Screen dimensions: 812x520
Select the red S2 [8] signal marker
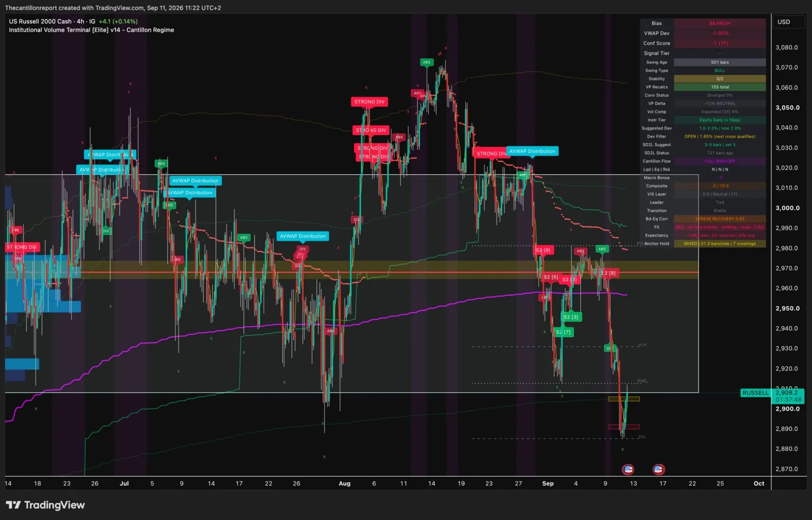coord(608,273)
